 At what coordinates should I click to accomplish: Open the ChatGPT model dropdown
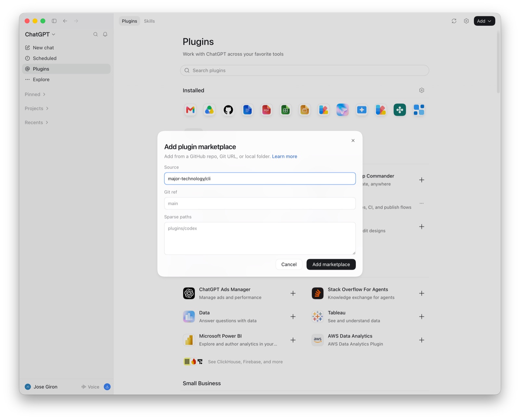[40, 34]
